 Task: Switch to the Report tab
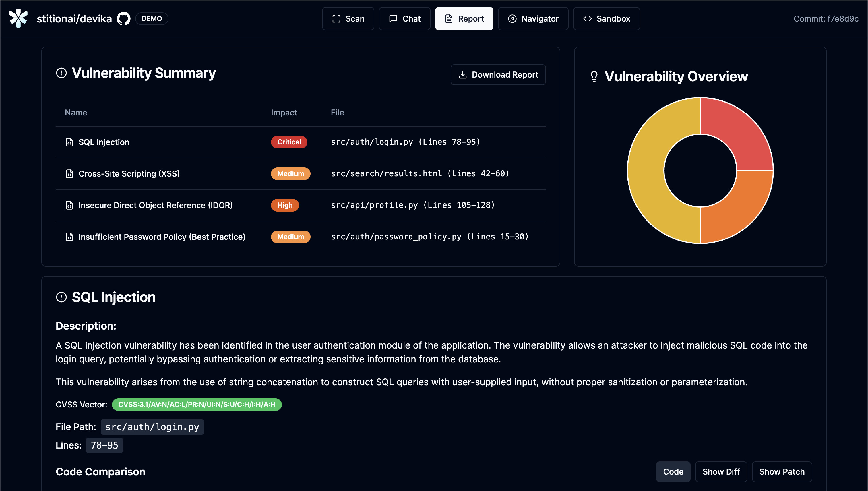[464, 19]
